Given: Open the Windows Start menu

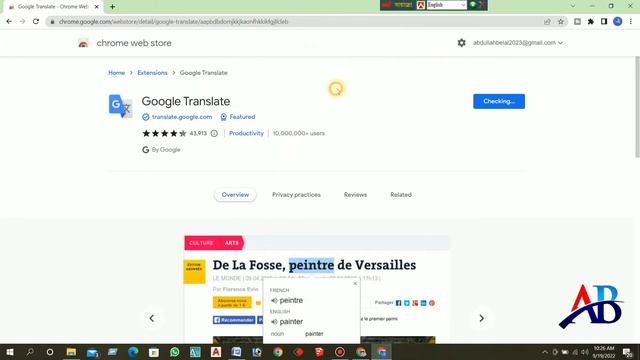Looking at the screenshot, I should coord(9,352).
